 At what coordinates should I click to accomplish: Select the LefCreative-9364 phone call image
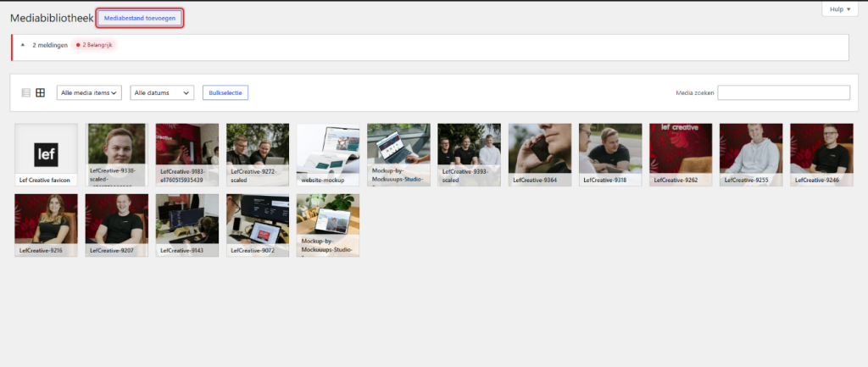point(540,154)
